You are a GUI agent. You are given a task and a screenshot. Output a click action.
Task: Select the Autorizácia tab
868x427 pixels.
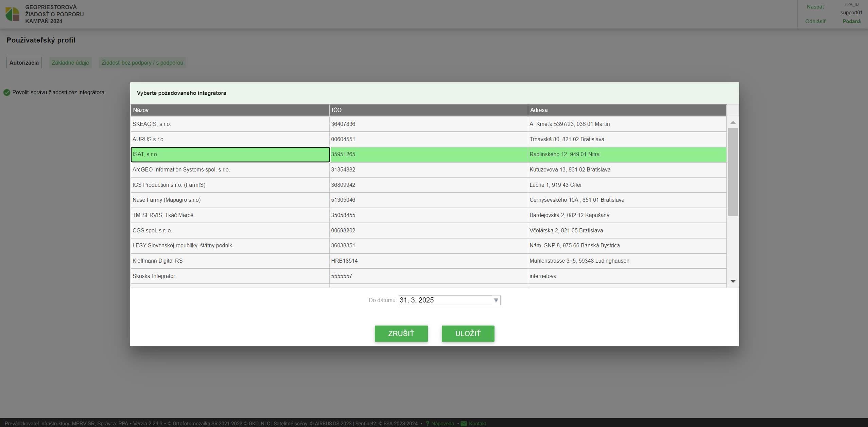[24, 63]
